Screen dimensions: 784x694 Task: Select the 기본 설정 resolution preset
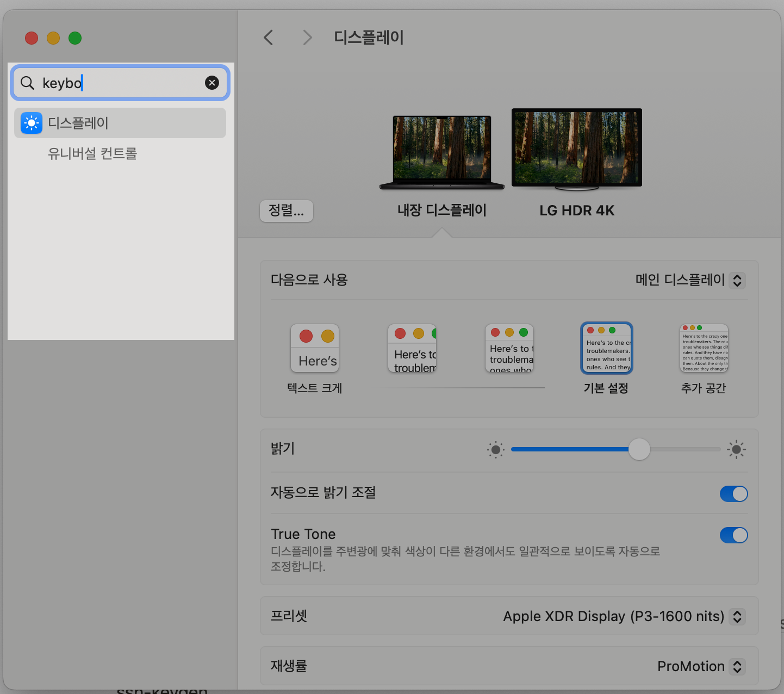[606, 348]
